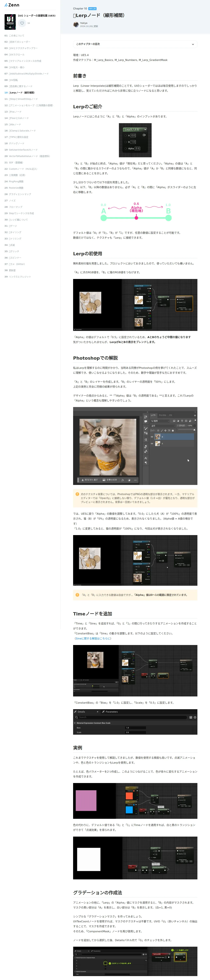Open chapter 15 Absノード
210x980 pixels.
coord(13,124)
